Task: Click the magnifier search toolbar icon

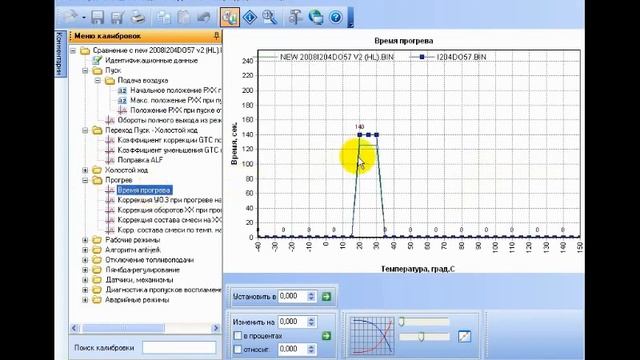Action: [269, 17]
